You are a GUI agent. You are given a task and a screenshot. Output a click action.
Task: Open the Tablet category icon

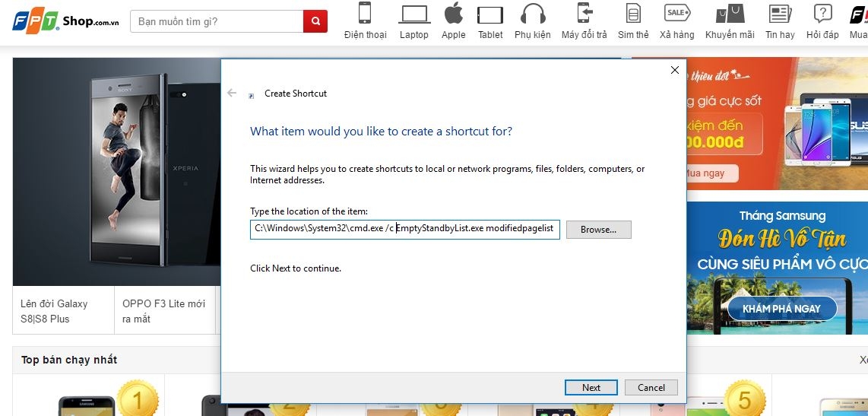(490, 14)
